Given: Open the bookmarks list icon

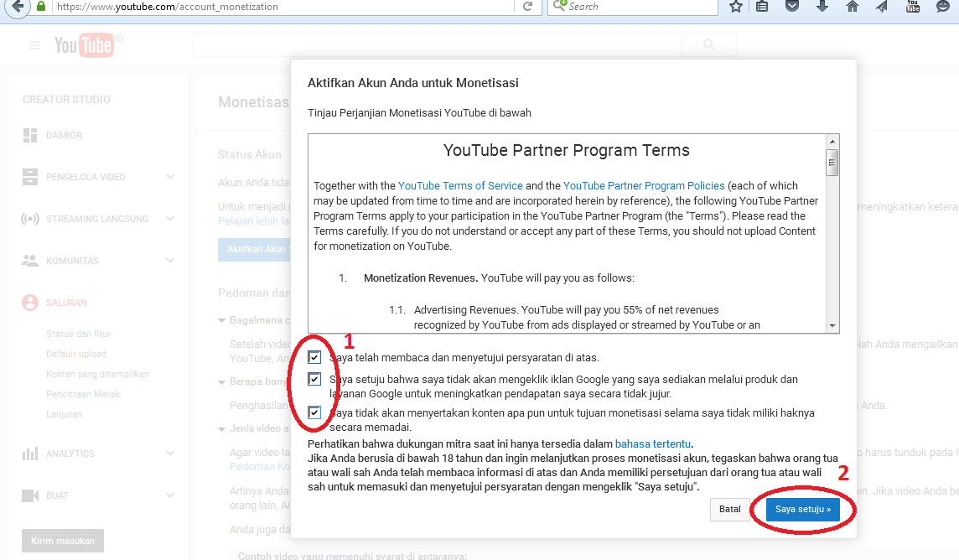Looking at the screenshot, I should click(762, 7).
